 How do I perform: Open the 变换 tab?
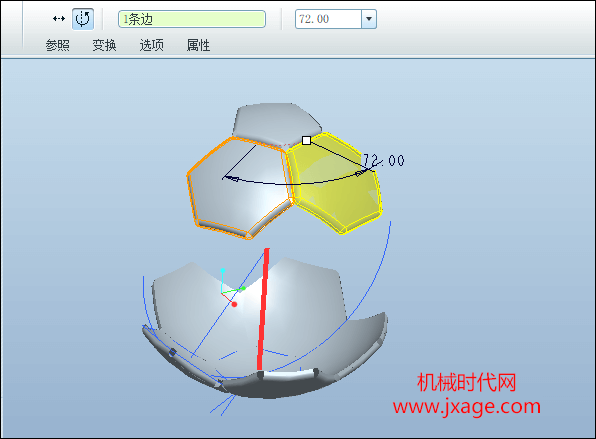[x=104, y=45]
